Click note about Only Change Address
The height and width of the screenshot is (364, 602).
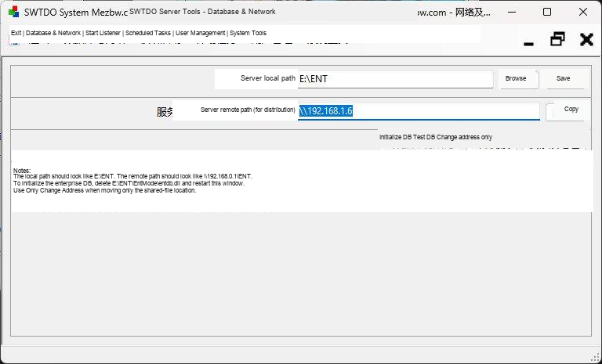click(x=104, y=190)
